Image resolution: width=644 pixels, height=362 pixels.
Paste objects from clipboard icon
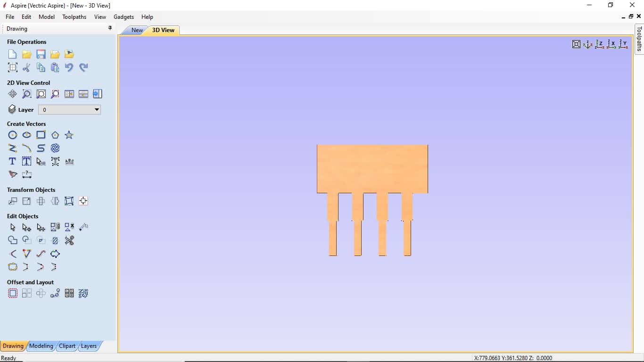(55, 67)
